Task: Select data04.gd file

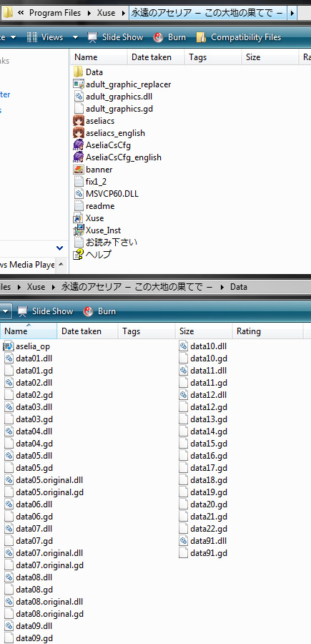Action: pyautogui.click(x=29, y=444)
